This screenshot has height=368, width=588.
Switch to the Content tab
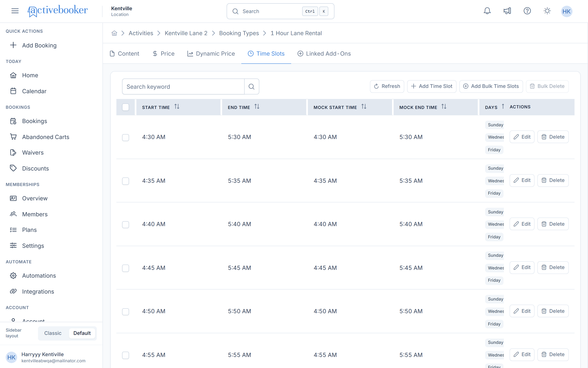click(x=124, y=54)
